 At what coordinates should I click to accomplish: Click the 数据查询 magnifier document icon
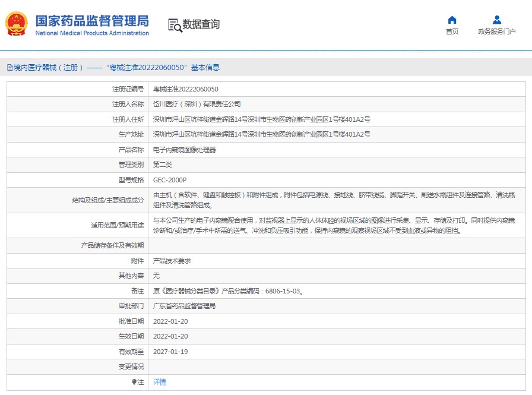click(175, 25)
